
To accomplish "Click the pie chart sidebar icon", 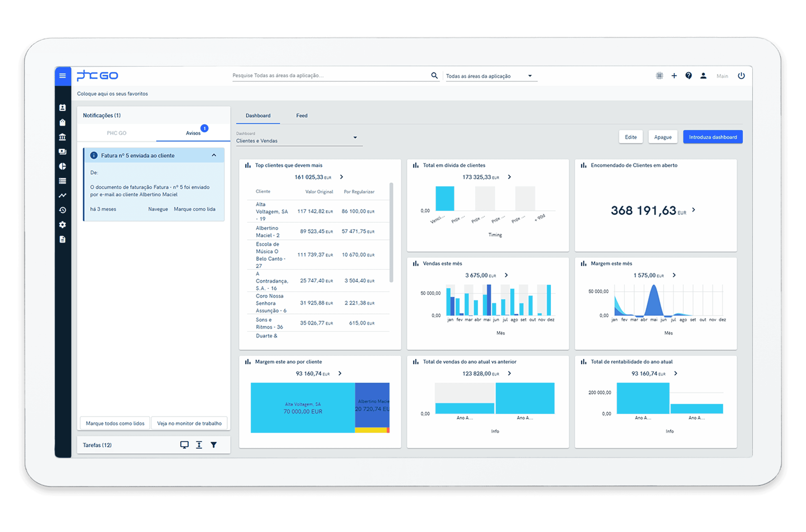I will click(62, 166).
